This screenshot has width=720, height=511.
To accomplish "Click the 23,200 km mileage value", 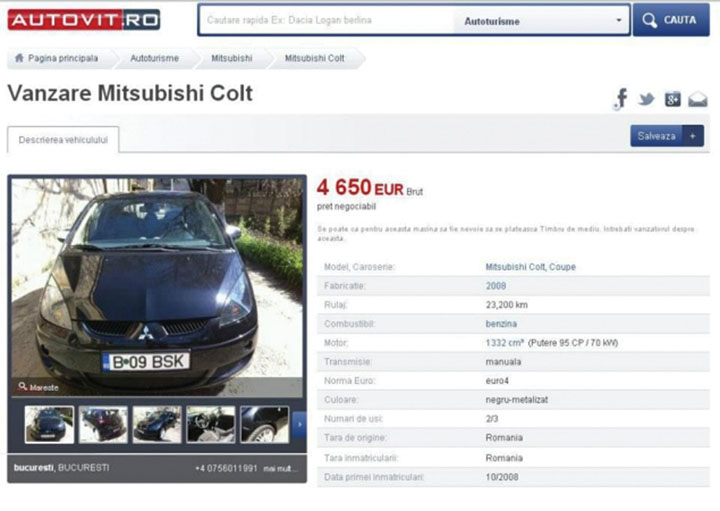I will [x=506, y=305].
